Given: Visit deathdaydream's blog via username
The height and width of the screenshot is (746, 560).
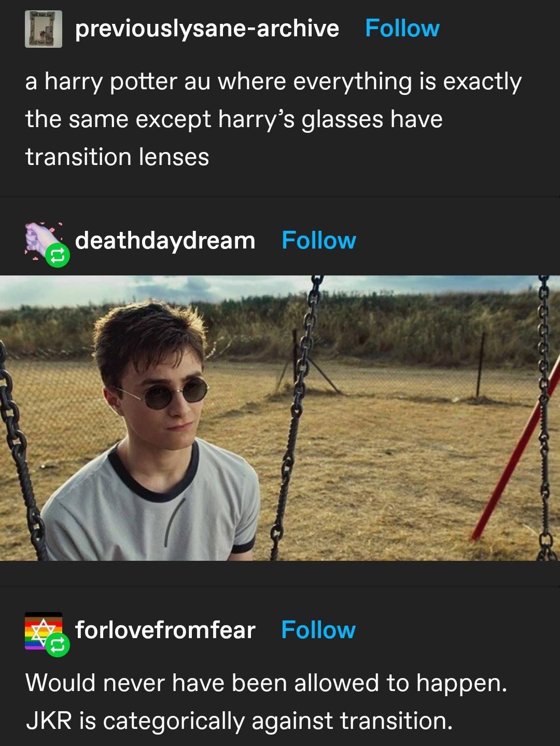Looking at the screenshot, I should (165, 240).
